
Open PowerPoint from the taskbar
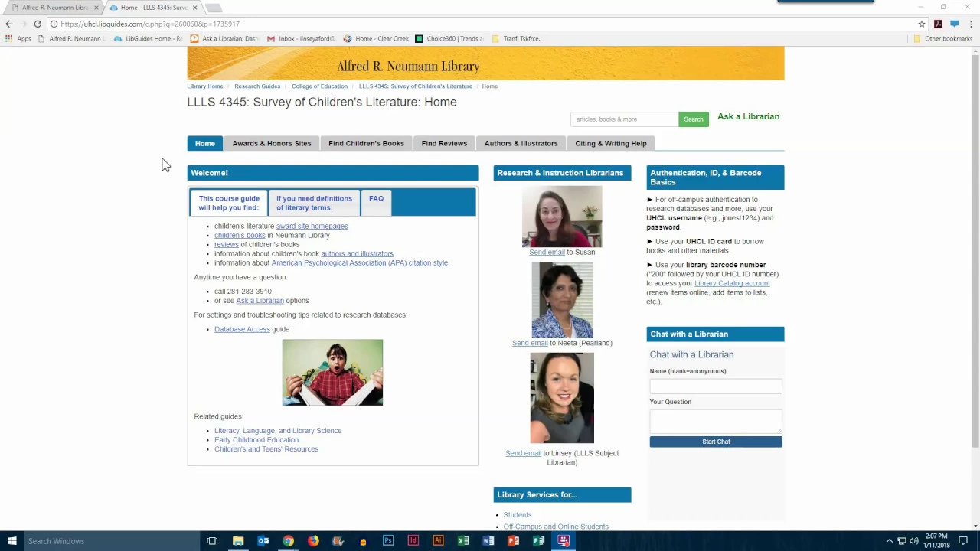click(513, 541)
